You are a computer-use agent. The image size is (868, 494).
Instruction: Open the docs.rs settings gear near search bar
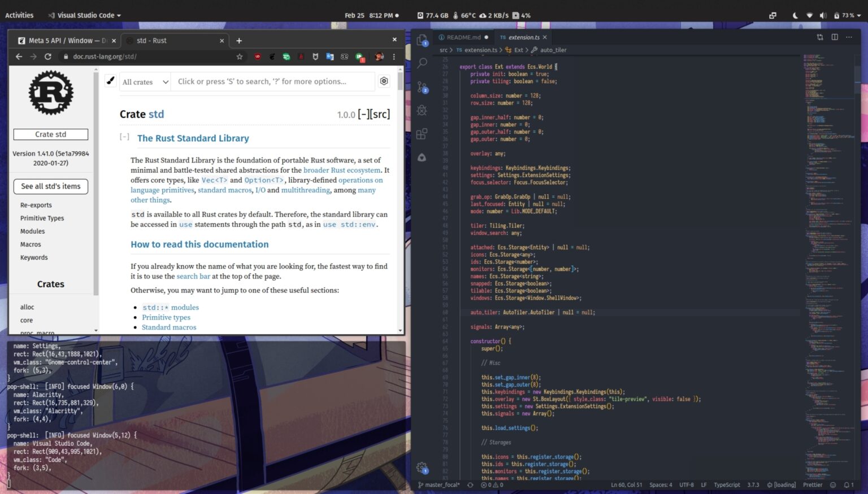[x=384, y=81]
